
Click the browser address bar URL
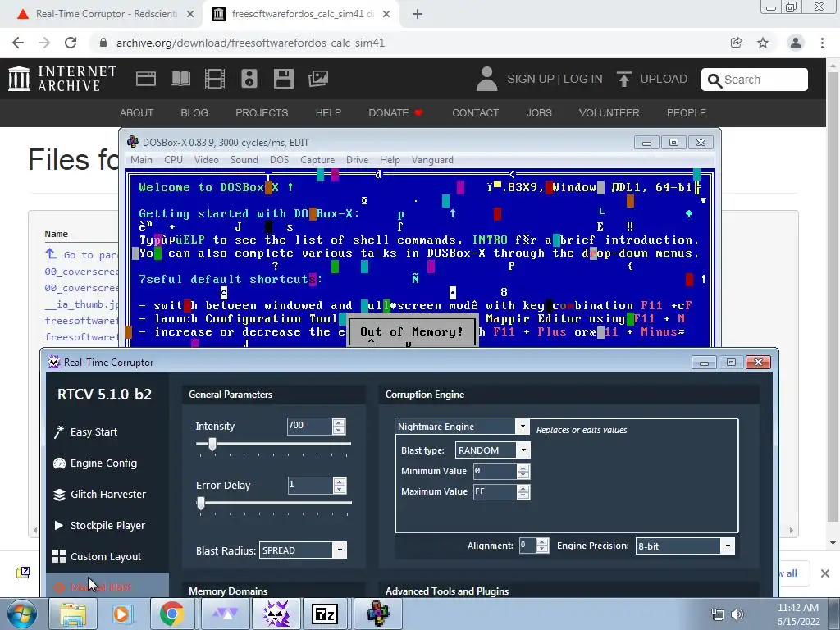[x=250, y=43]
